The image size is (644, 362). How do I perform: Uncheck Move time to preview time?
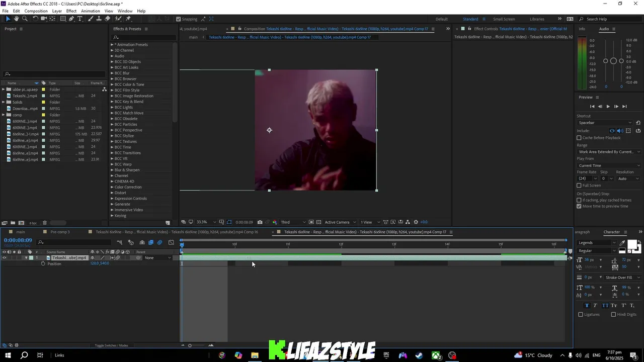(579, 206)
